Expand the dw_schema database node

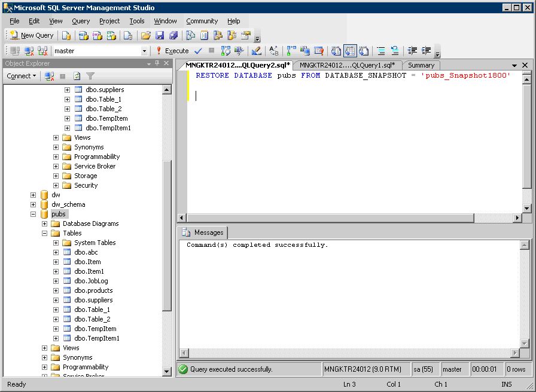[x=33, y=204]
